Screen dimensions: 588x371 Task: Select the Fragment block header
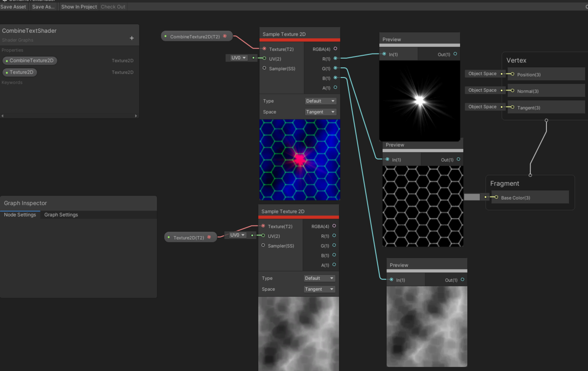pos(505,183)
